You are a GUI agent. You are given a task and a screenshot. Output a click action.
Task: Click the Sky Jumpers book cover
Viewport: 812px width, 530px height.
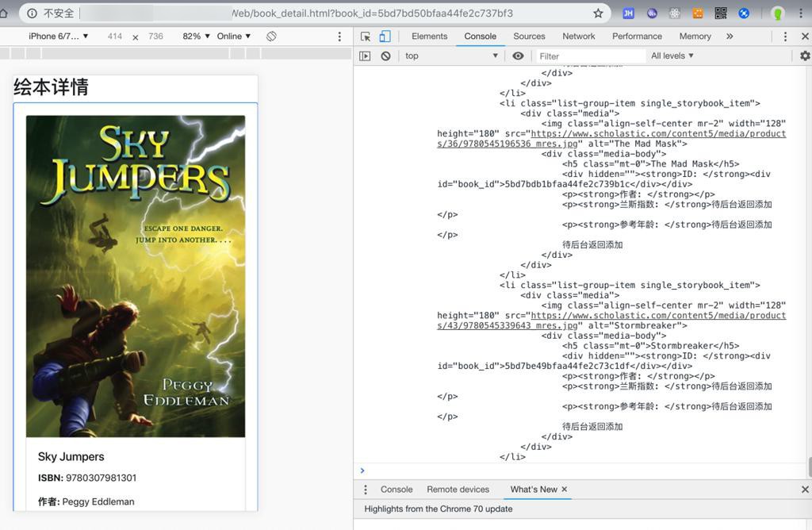136,276
